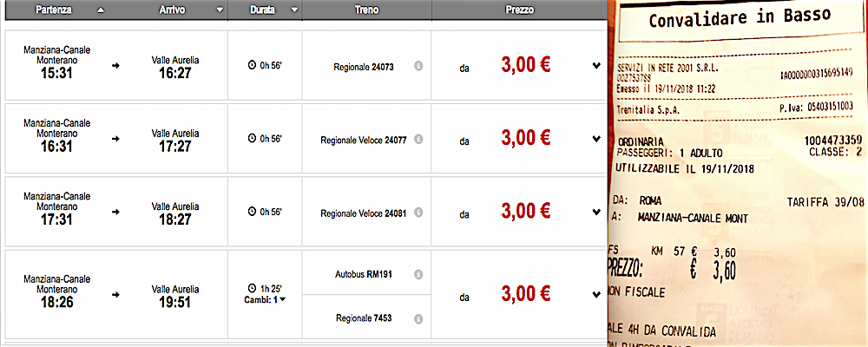This screenshot has height=347, width=868.
Task: Expand fare details for the 15:31 train
Action: [596, 66]
